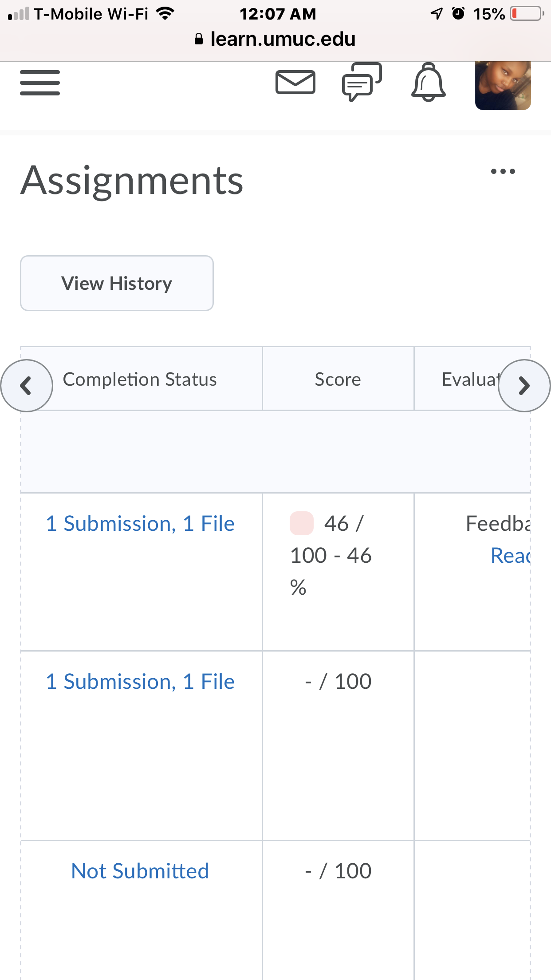551x980 pixels.
Task: Click the Score column header
Action: 338,379
